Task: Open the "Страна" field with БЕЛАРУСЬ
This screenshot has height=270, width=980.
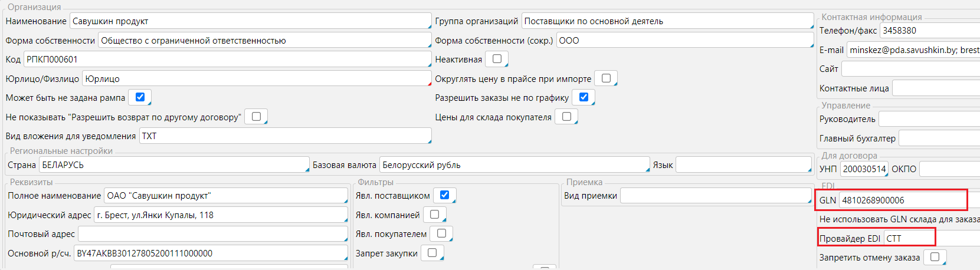Action: [x=173, y=165]
